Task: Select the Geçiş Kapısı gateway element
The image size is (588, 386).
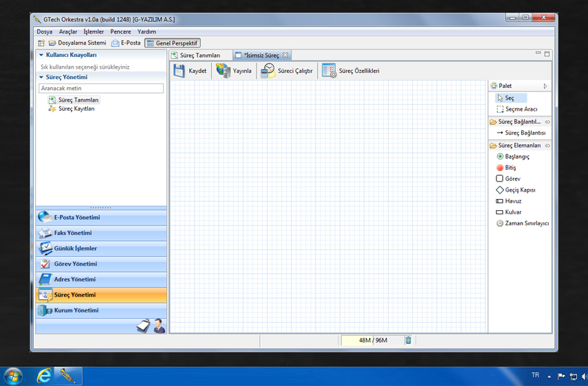Action: pyautogui.click(x=516, y=190)
